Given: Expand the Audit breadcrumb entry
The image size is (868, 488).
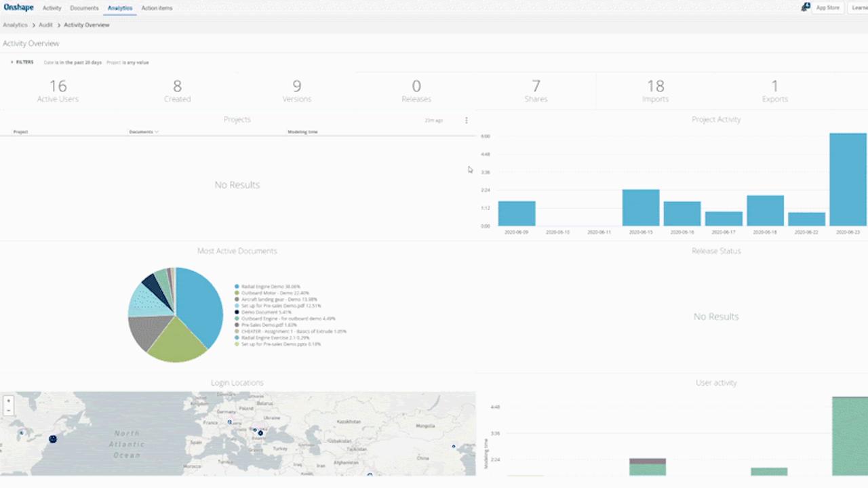Looking at the screenshot, I should point(45,24).
